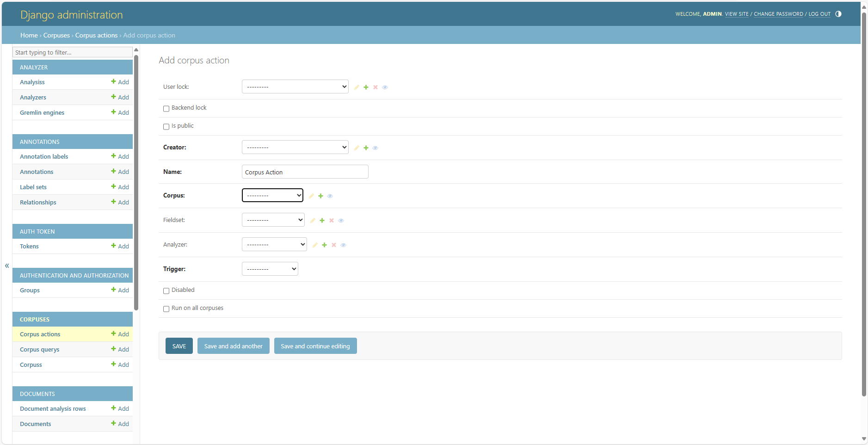Click the AUTHENTICATION AND AUTHORIZATION section header
The image size is (868, 445).
(x=73, y=275)
